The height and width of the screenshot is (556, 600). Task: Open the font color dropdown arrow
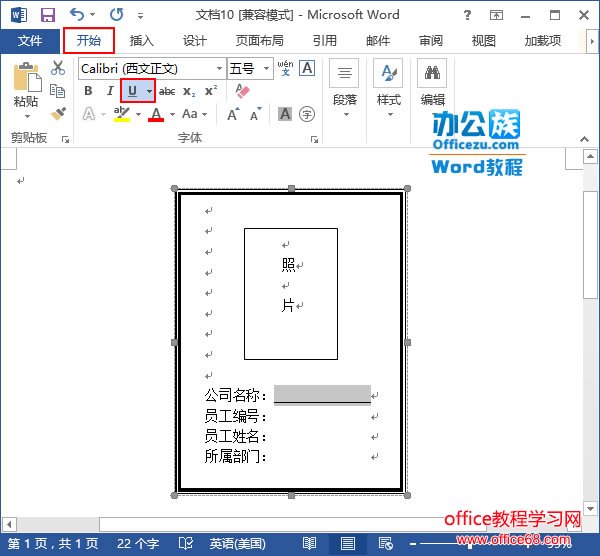pos(173,114)
